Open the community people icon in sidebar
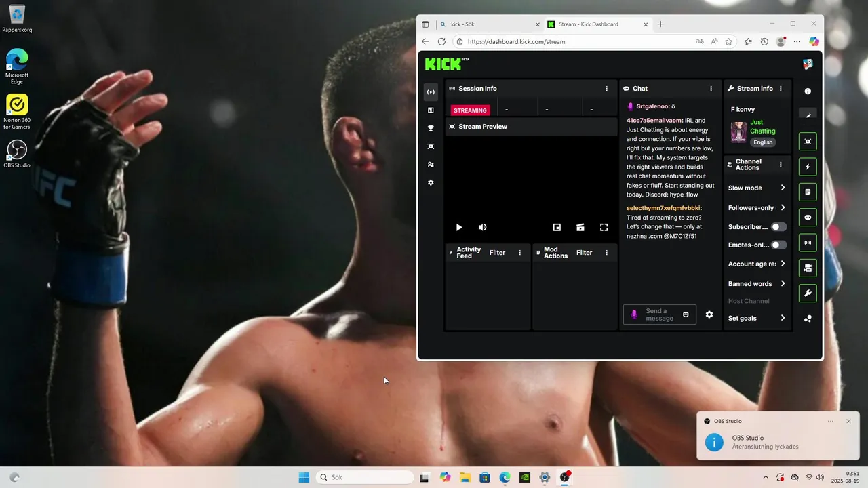Image resolution: width=868 pixels, height=488 pixels. [x=431, y=165]
